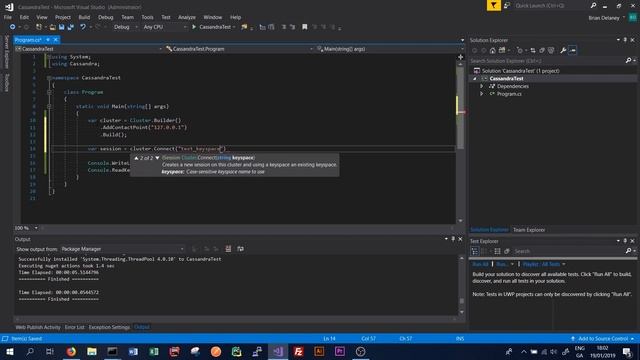640x360 pixels.
Task: Toggle Word Wrap in the Output panel
Action: pos(240,249)
